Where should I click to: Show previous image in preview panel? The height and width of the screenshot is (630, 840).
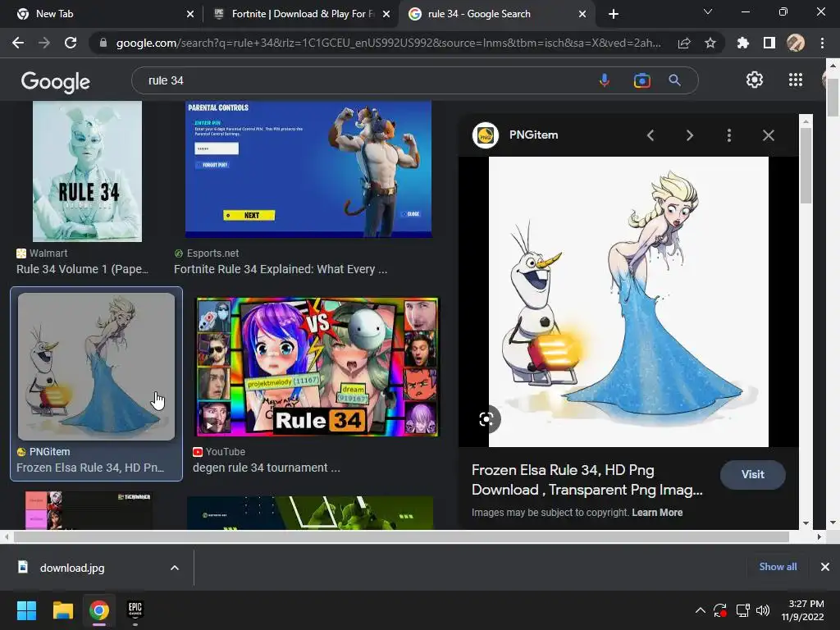pyautogui.click(x=651, y=135)
